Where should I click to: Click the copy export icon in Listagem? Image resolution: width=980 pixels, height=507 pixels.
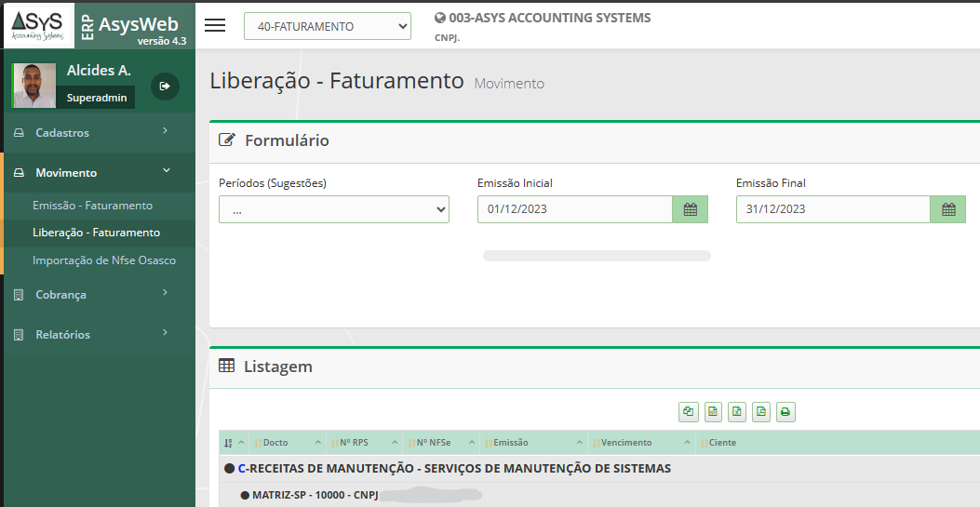tap(689, 412)
